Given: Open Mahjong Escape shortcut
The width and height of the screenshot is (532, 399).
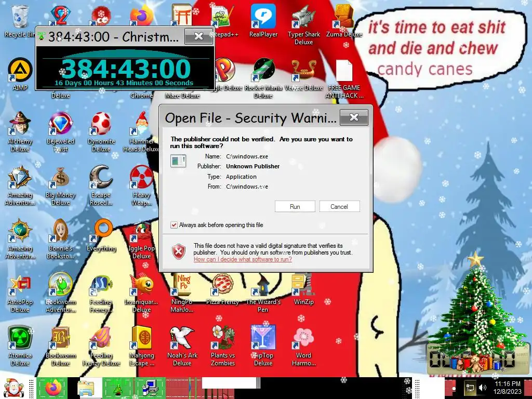Looking at the screenshot, I should pos(141,347).
